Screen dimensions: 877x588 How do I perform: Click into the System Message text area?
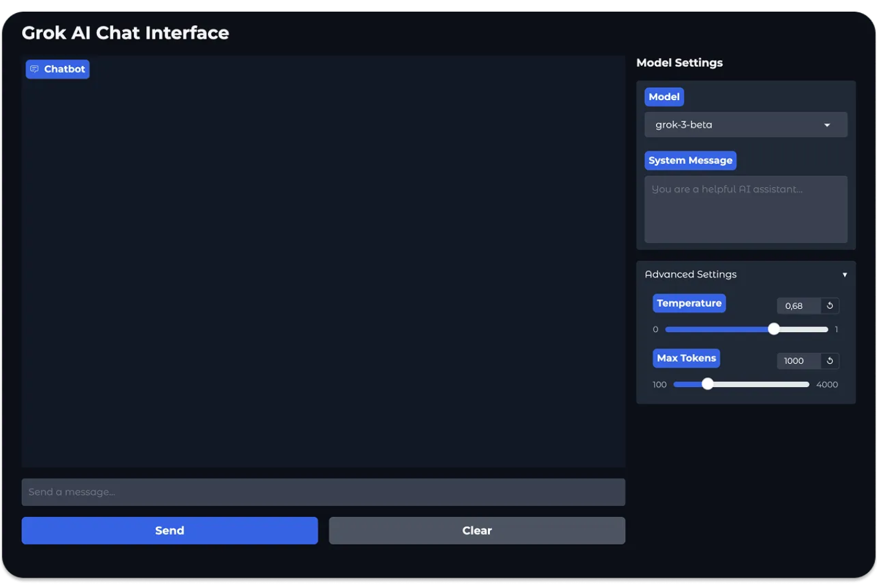(x=746, y=209)
